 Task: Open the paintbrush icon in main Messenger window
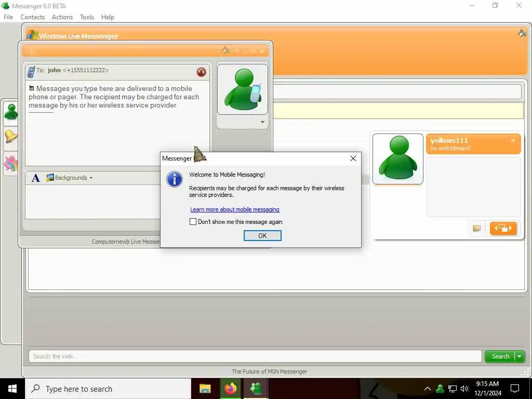[522, 33]
